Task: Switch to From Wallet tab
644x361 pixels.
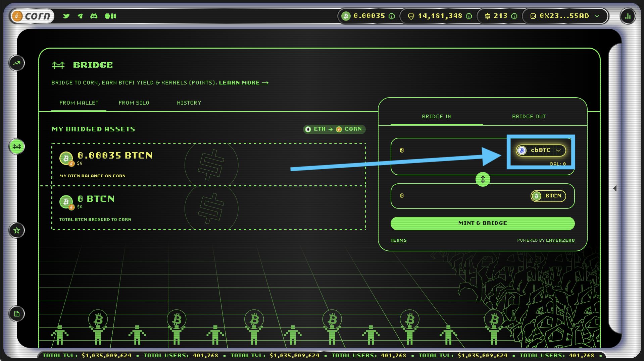Action: [x=79, y=103]
